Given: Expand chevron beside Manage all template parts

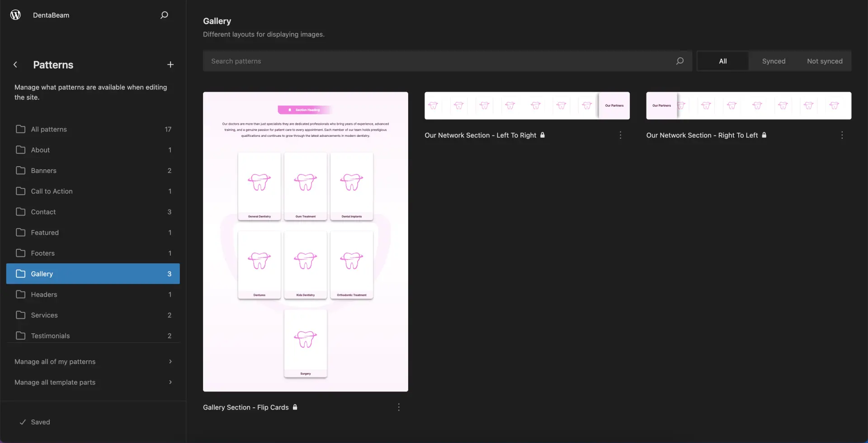Looking at the screenshot, I should pyautogui.click(x=170, y=382).
